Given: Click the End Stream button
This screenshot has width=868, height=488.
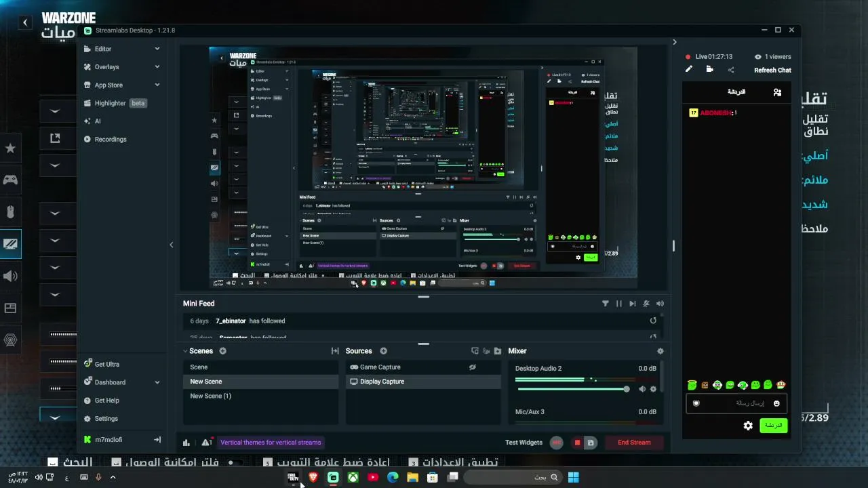Looking at the screenshot, I should pos(634,443).
